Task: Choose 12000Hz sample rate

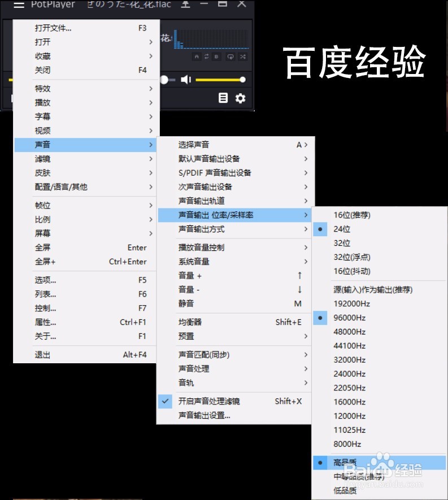Action: click(x=380, y=416)
